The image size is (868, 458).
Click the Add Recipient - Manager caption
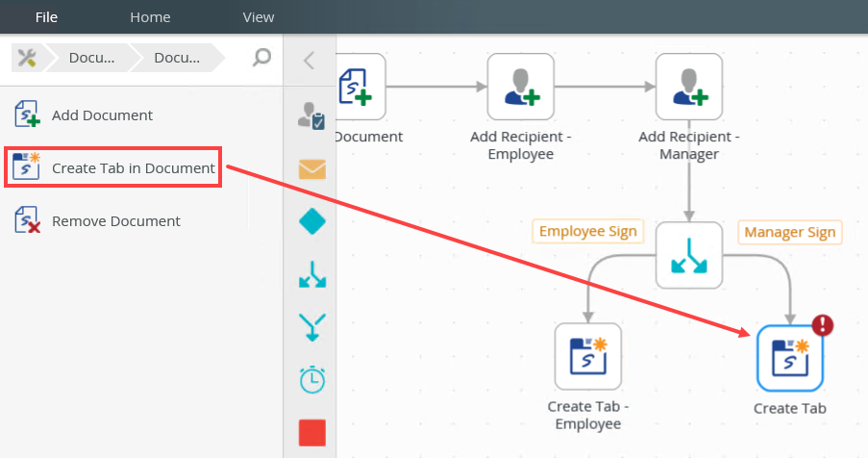click(688, 145)
